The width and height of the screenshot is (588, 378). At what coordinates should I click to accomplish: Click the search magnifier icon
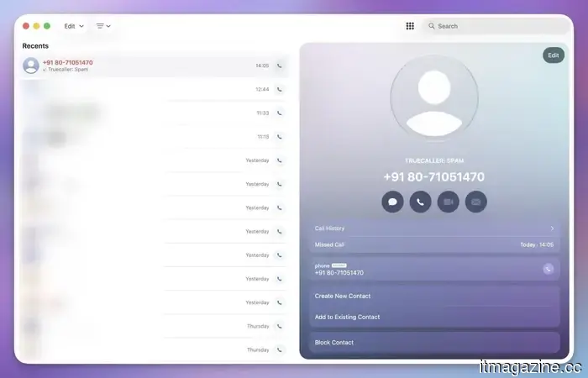(x=431, y=26)
